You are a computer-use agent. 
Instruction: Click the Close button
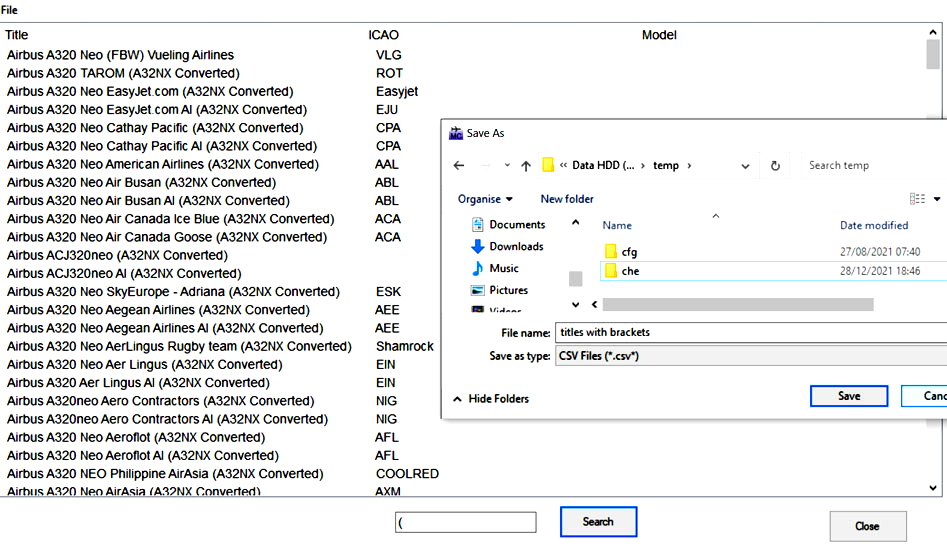coord(867,526)
